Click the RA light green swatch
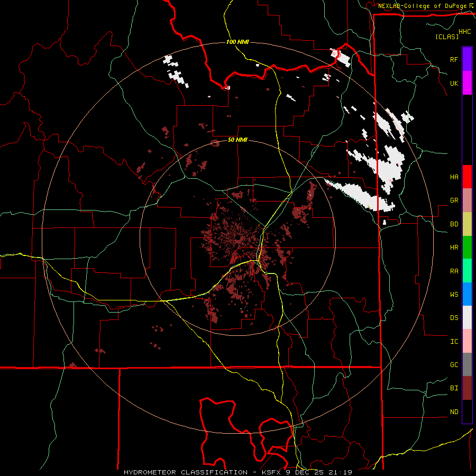This screenshot has width=476, height=476. coord(467,271)
